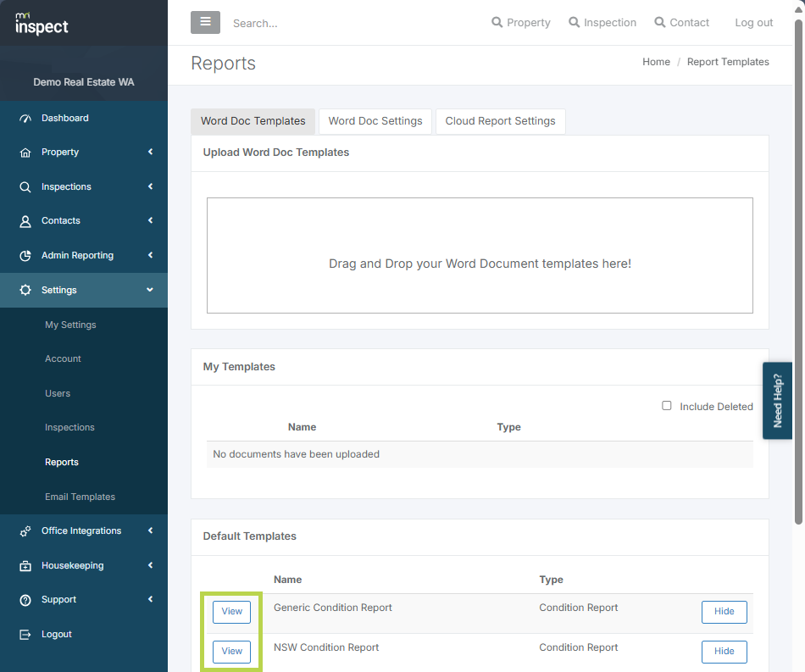Screen dimensions: 805x672
Task: Click the Logout sidebar label
Action: coord(57,634)
